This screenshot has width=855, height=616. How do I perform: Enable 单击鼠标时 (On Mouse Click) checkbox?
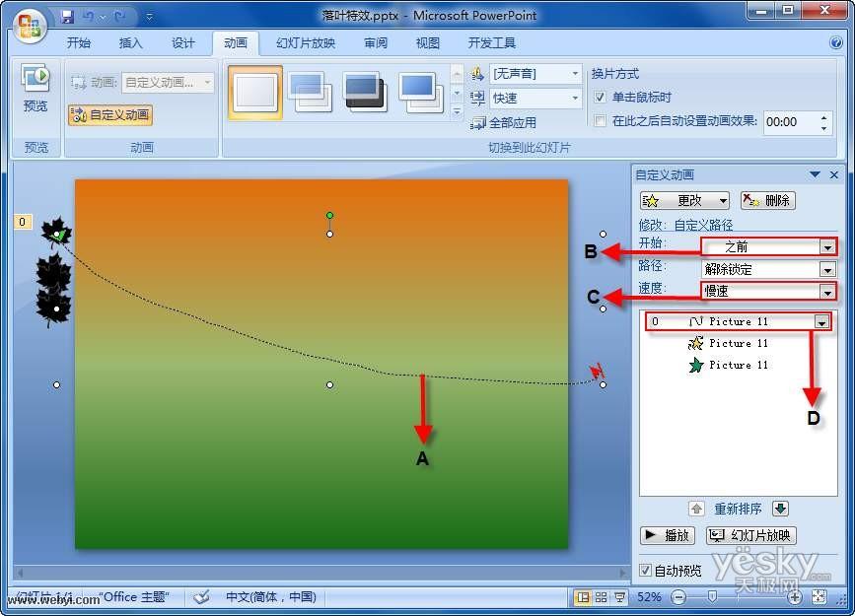click(x=601, y=97)
